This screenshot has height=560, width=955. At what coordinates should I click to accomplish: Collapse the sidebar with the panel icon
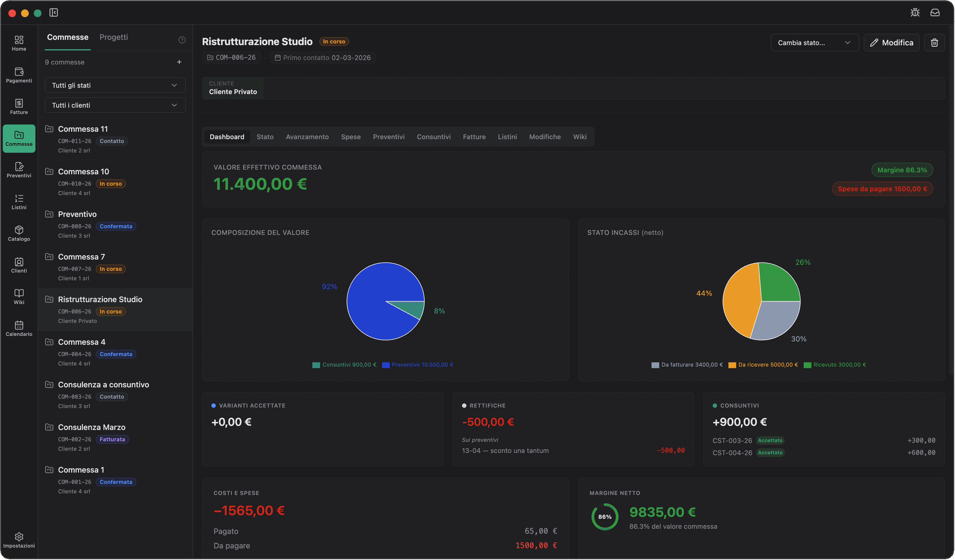54,12
